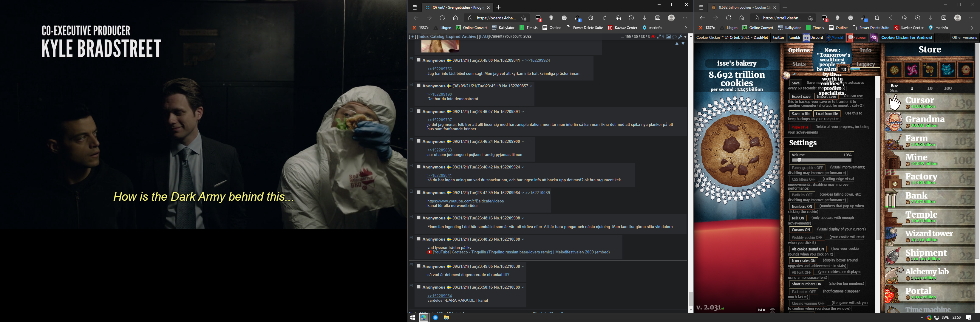Click the red eye thread watcher icon
This screenshot has width=980, height=322.
coord(653,36)
